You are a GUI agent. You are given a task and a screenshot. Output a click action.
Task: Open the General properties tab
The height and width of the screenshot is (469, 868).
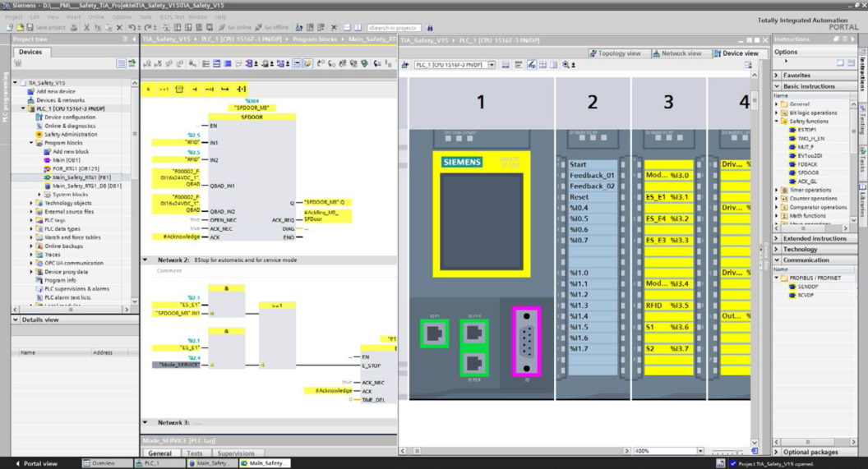[x=160, y=453]
